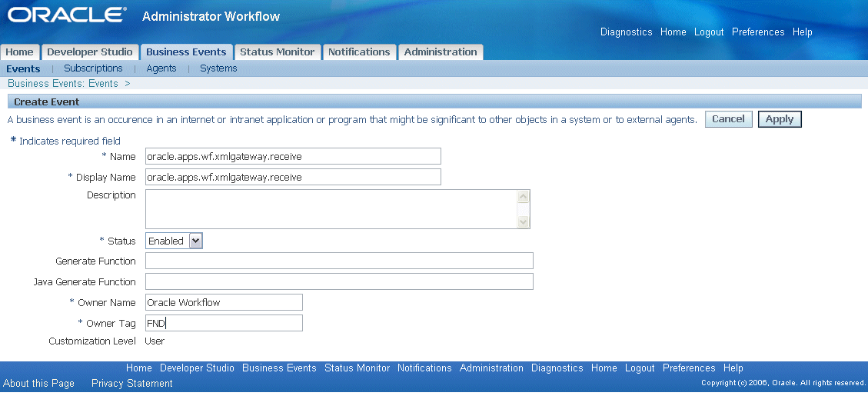Click the Cancel button

click(x=728, y=119)
